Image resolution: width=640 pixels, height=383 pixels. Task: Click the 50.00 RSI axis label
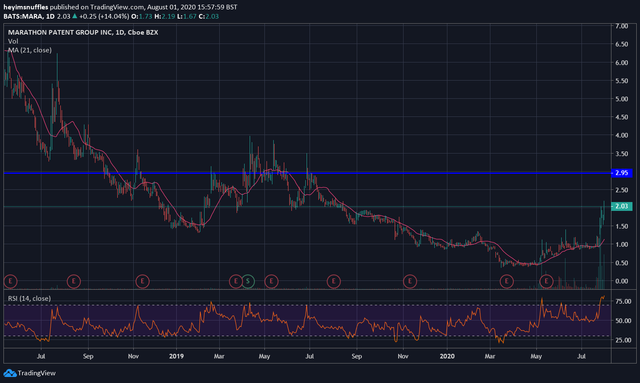623,321
